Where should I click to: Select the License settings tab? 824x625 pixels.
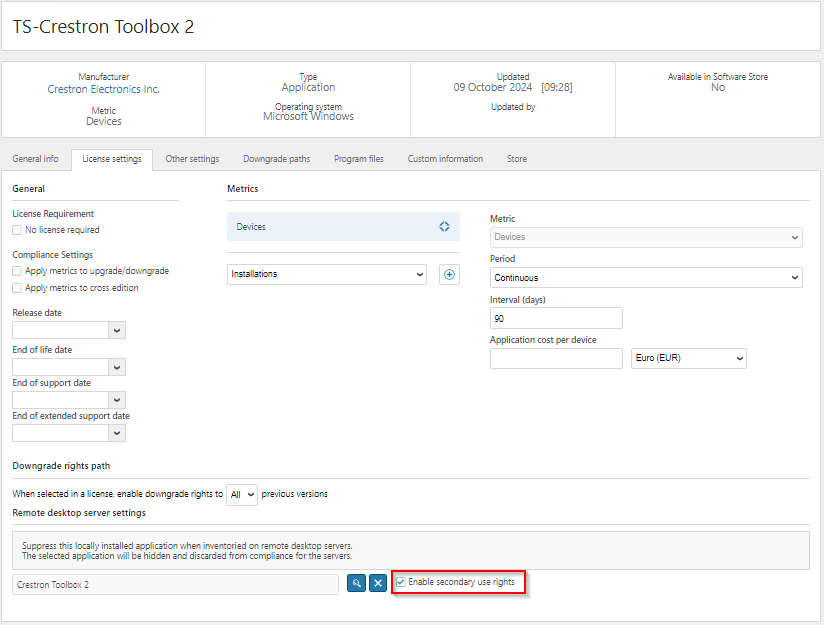(112, 159)
